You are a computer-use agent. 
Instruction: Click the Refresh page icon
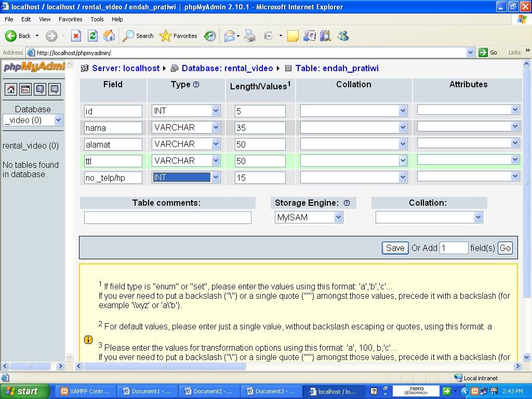92,36
